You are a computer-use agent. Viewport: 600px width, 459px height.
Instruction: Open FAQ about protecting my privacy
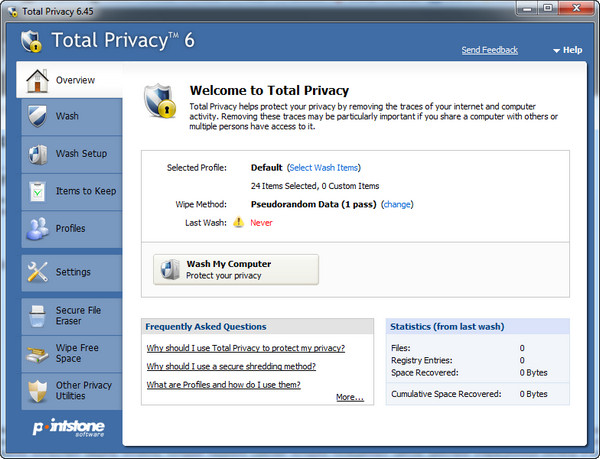[x=245, y=348]
